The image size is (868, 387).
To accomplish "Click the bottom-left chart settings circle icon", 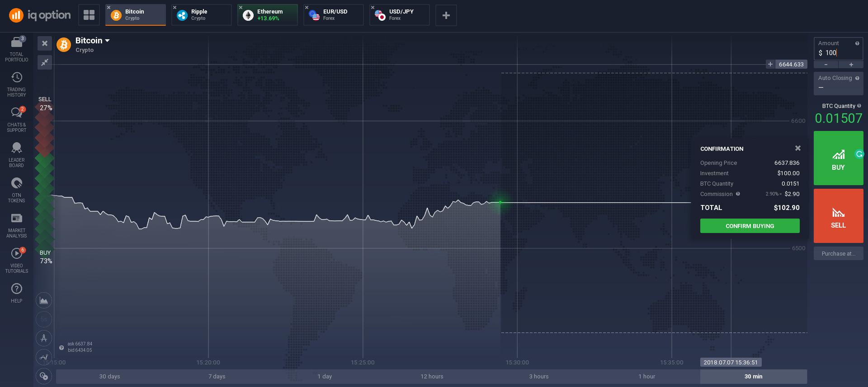I will [x=44, y=376].
